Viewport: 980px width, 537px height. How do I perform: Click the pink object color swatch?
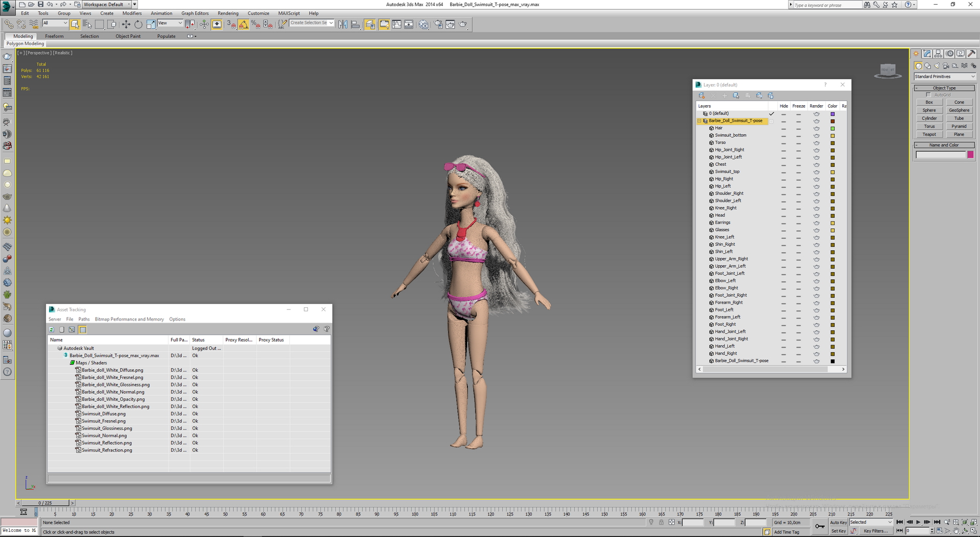coord(970,155)
